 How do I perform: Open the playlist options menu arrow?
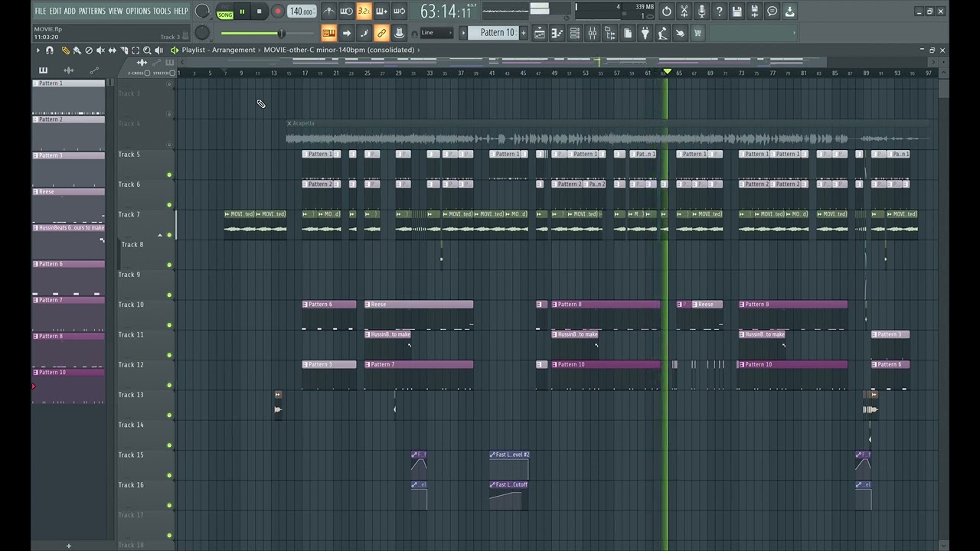coord(38,50)
